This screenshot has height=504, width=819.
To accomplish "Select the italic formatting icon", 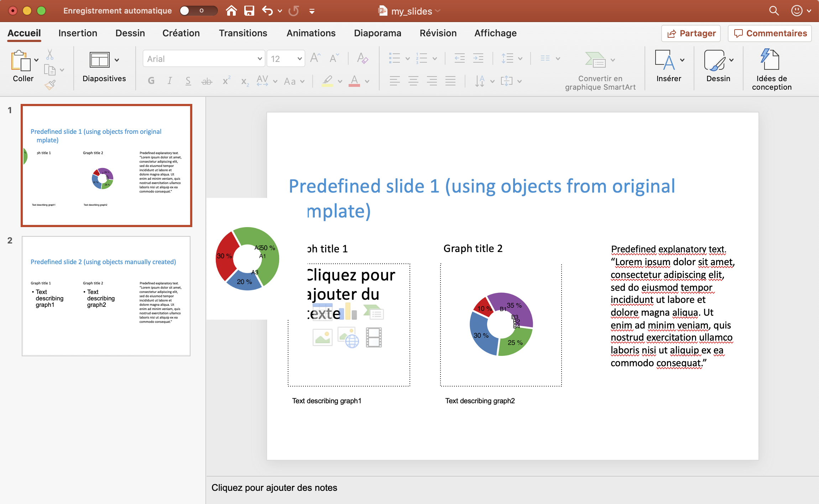I will tap(170, 80).
